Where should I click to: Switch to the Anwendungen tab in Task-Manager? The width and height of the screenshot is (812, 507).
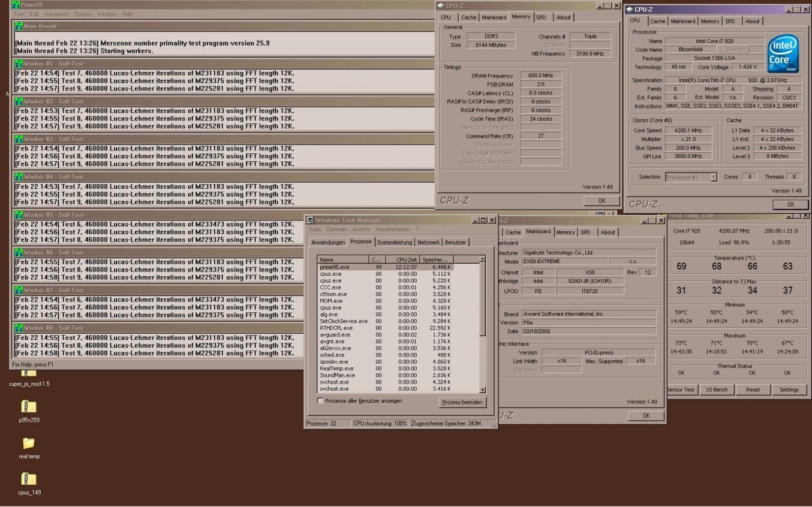(328, 242)
